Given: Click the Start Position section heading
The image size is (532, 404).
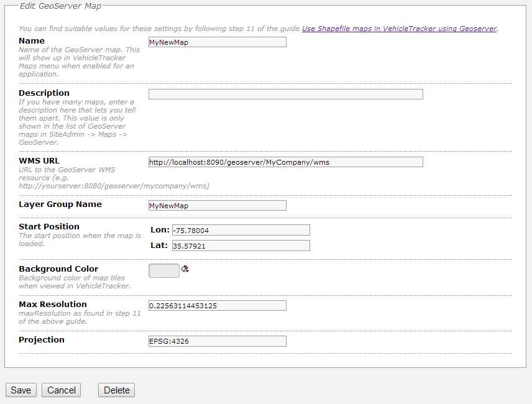Looking at the screenshot, I should pos(49,226).
